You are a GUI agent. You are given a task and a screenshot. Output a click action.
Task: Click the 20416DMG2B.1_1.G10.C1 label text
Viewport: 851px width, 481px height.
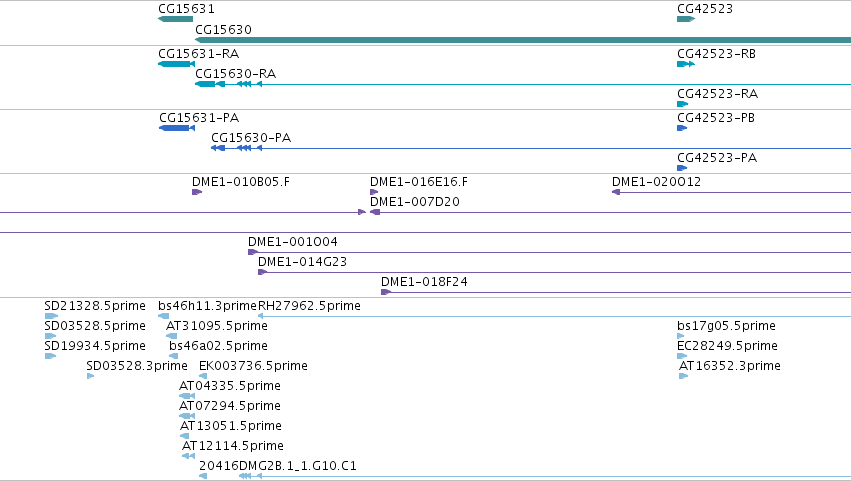[x=278, y=466]
